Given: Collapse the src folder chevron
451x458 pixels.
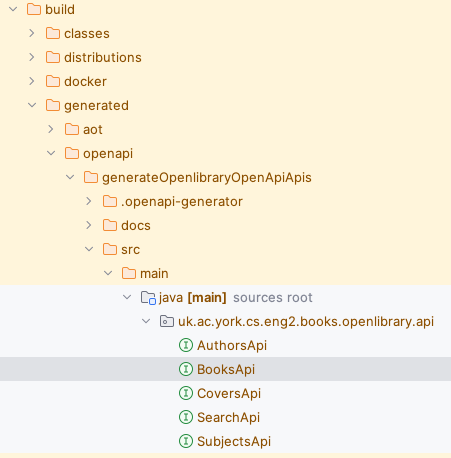Looking at the screenshot, I should 89,249.
